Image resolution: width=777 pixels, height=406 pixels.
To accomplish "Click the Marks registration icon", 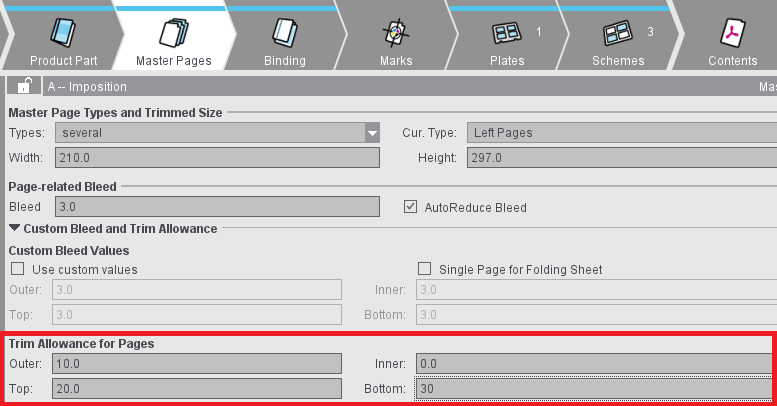I will click(x=396, y=33).
